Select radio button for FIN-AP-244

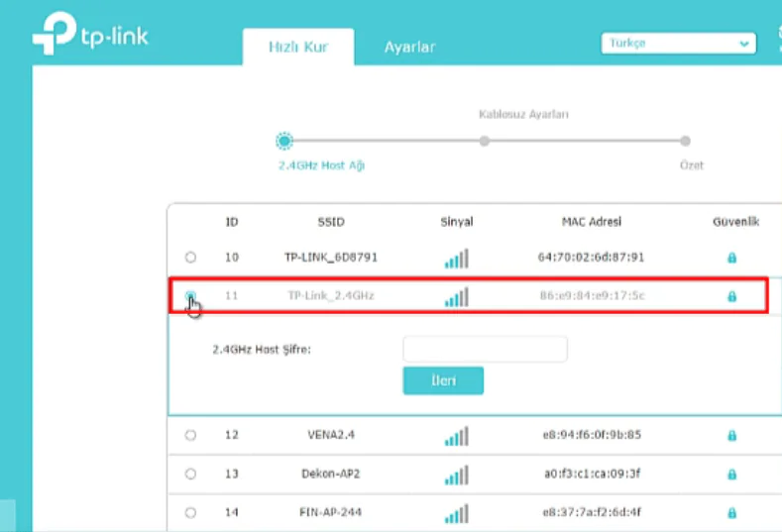pos(190,513)
